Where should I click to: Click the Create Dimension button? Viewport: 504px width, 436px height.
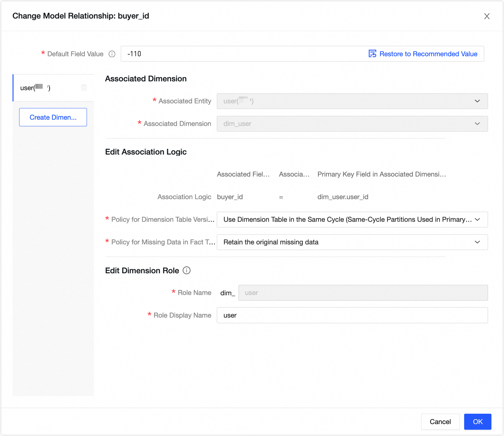53,117
